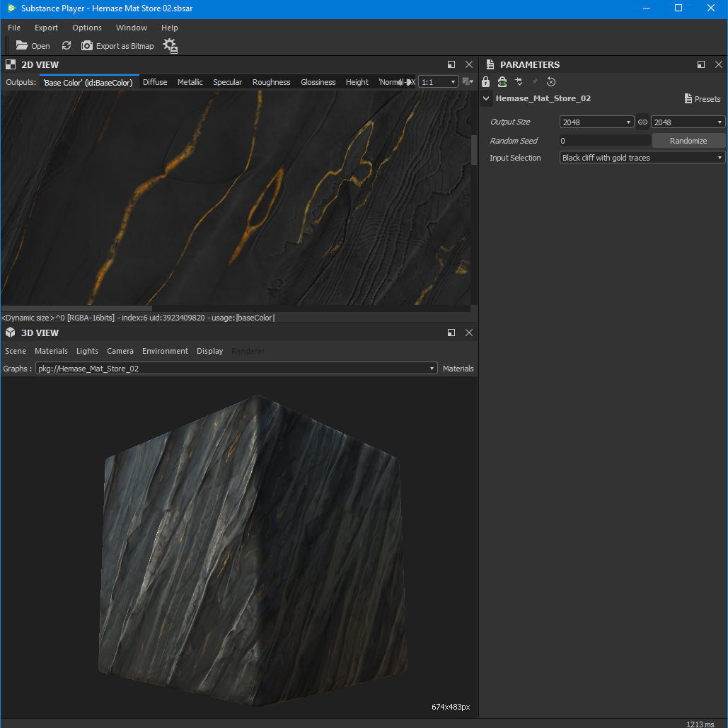Switch to the Metallic output tab
The width and height of the screenshot is (728, 728).
[190, 82]
